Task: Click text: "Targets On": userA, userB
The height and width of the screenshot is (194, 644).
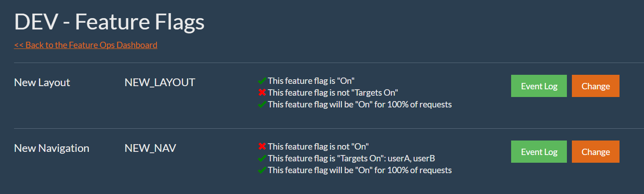Action: click(390, 158)
